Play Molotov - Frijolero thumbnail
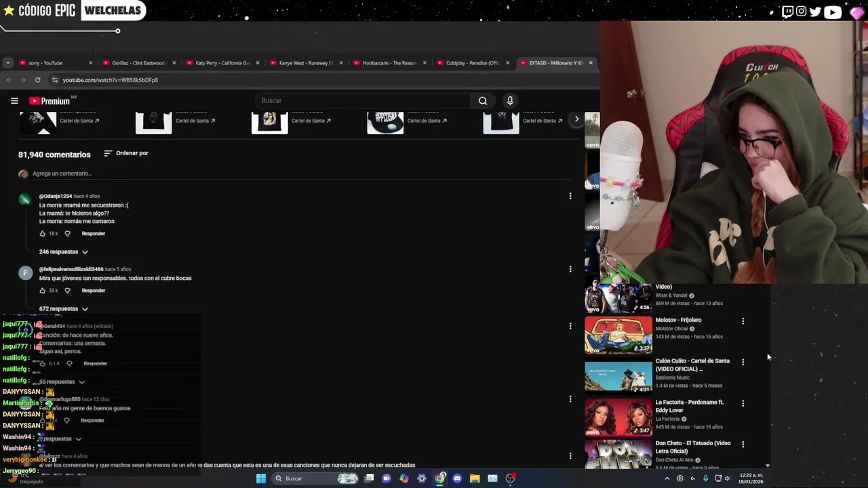This screenshot has height=488, width=868. point(618,335)
